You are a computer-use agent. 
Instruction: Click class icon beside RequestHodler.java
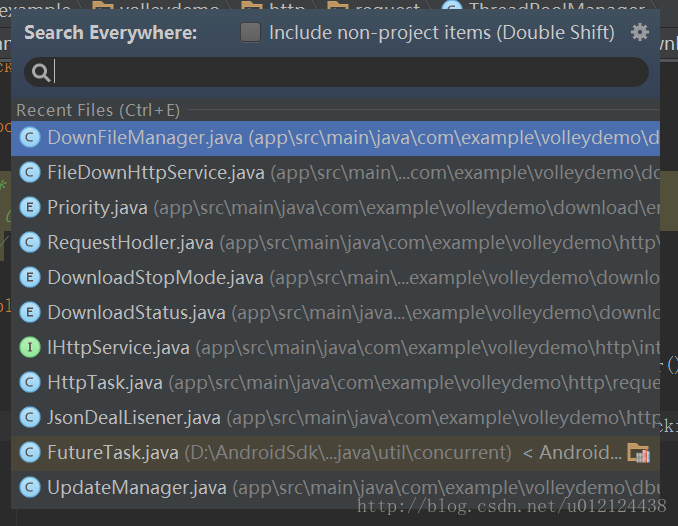point(30,243)
